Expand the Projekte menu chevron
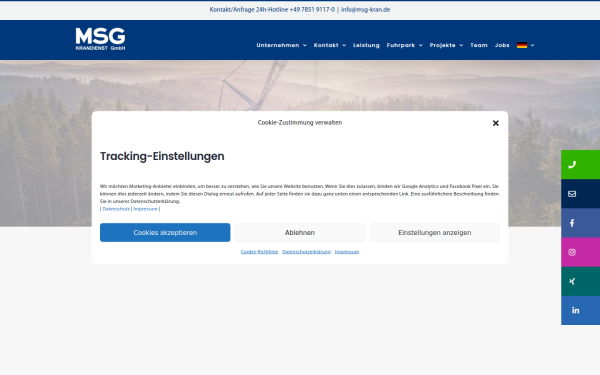The image size is (600, 375). 461,45
